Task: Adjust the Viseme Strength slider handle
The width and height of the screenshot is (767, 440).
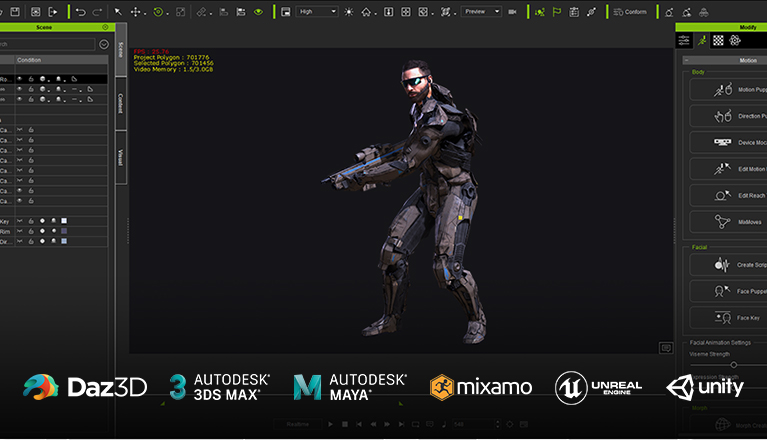Action: pos(733,365)
